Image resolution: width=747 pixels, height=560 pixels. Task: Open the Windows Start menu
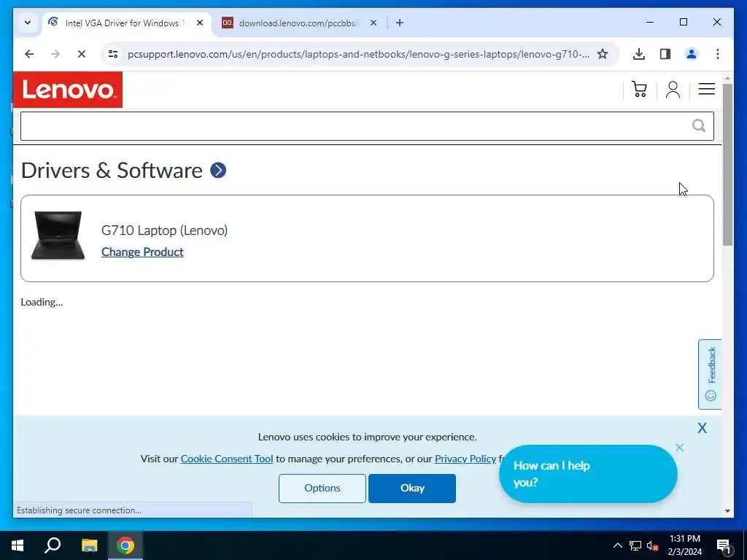[18, 545]
